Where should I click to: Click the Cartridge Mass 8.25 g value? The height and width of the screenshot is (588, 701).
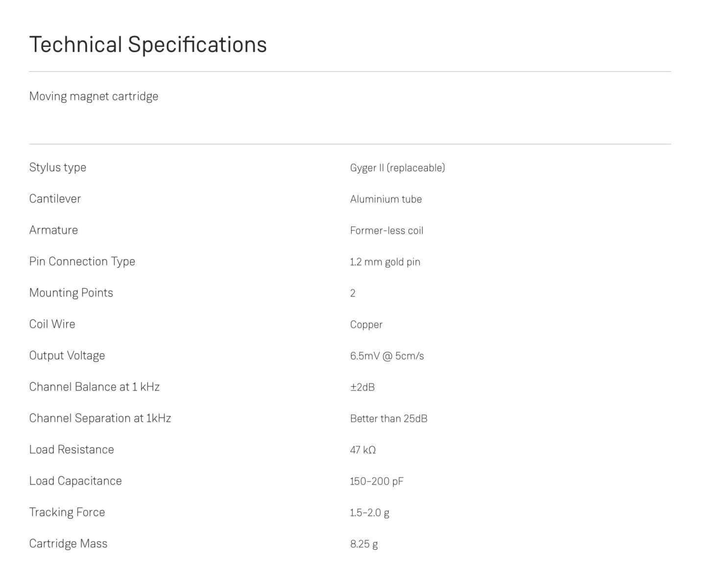point(363,544)
